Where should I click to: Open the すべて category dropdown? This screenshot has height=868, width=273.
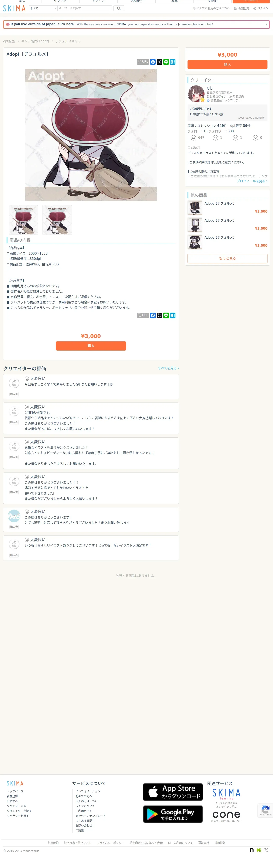[x=43, y=9]
